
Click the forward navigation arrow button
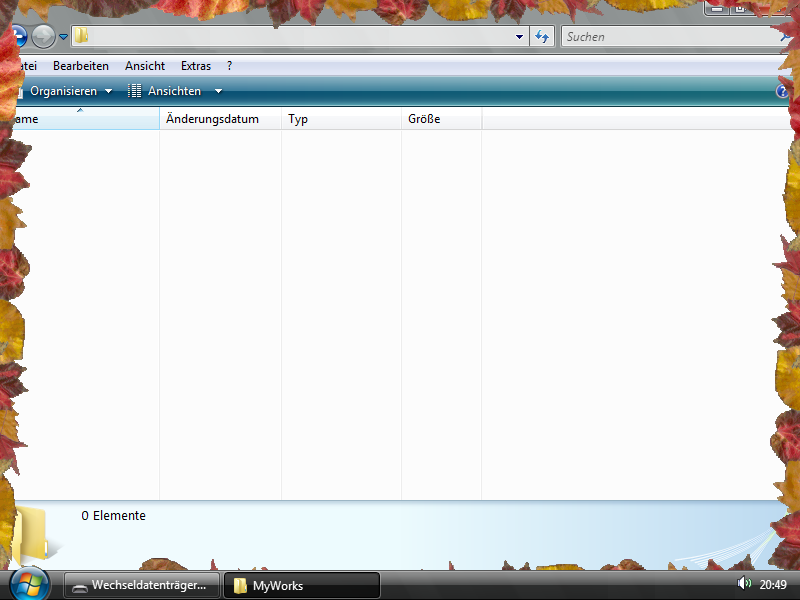43,37
